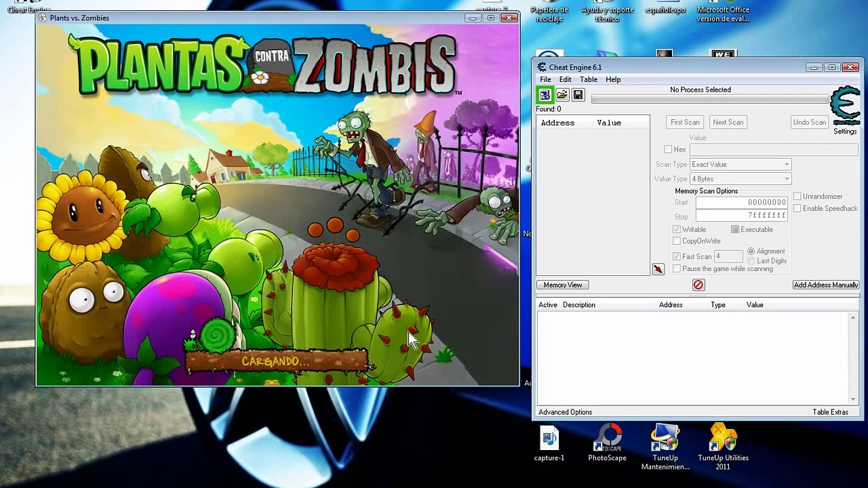Maximize the Plants vs. Zombies window
Viewport: 868px width, 488px height.
[491, 18]
